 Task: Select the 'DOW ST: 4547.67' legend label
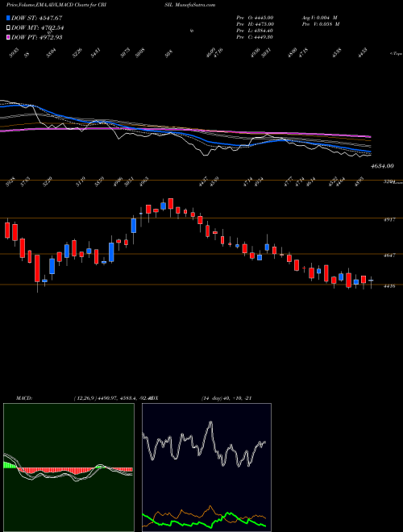coord(36,18)
